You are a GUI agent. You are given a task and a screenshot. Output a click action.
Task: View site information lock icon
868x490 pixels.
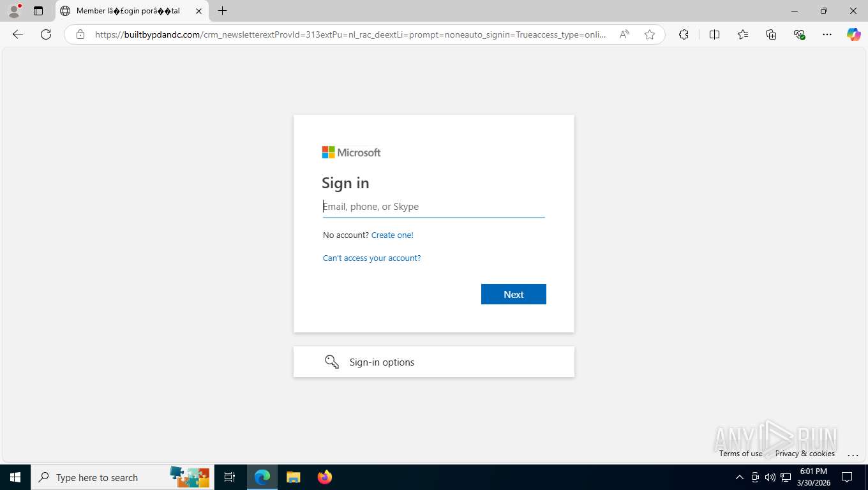pyautogui.click(x=80, y=34)
